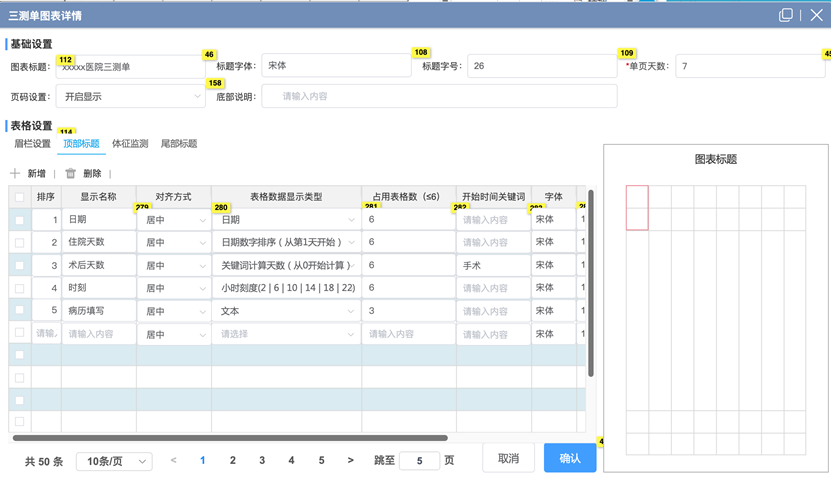
Task: Go to page 3
Action: point(262,461)
